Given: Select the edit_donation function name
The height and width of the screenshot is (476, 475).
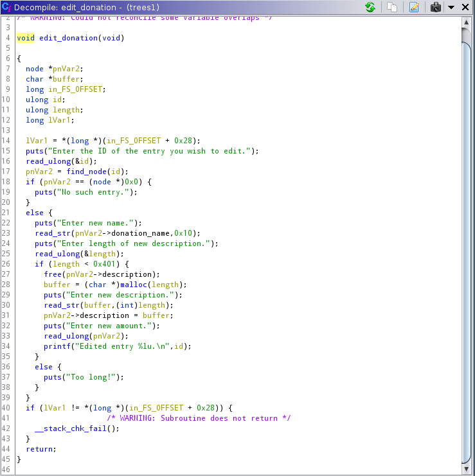Looking at the screenshot, I should tap(68, 38).
